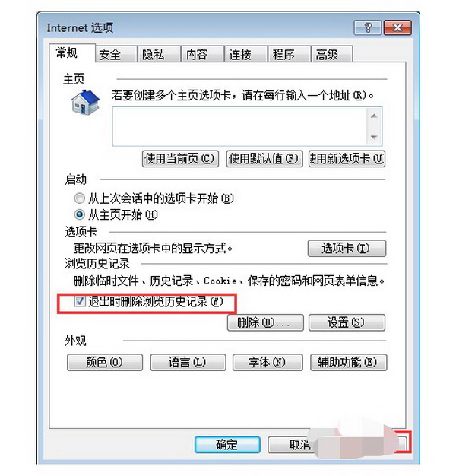Click the 使用当前页 button
Viewport: 456px width, 476px height.
tap(180, 158)
